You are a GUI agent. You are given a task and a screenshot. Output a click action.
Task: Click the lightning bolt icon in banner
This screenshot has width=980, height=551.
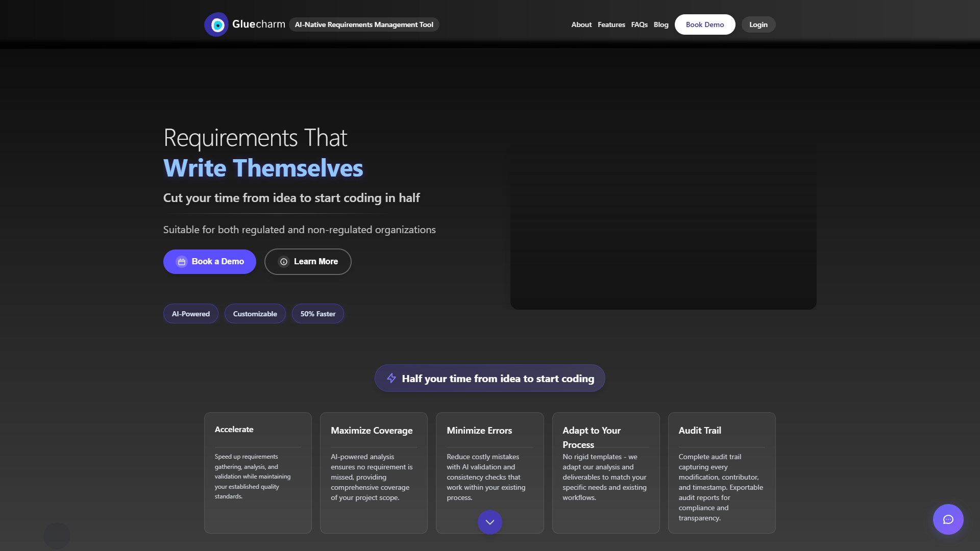pos(391,378)
